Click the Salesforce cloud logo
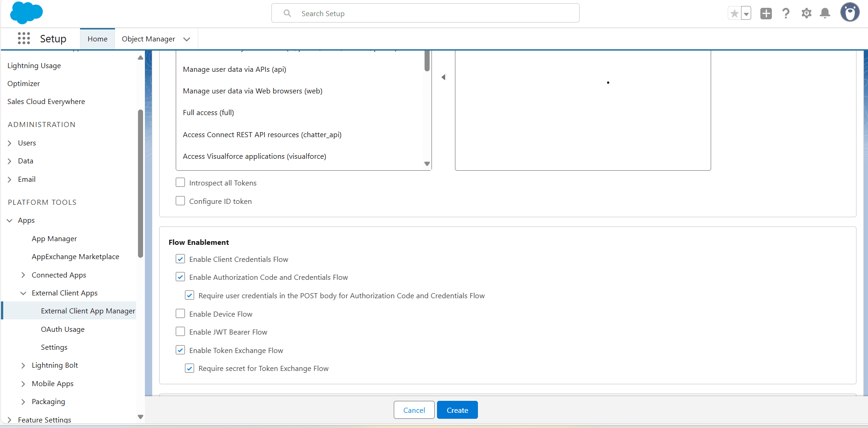Viewport: 868px width, 428px height. pos(26,12)
